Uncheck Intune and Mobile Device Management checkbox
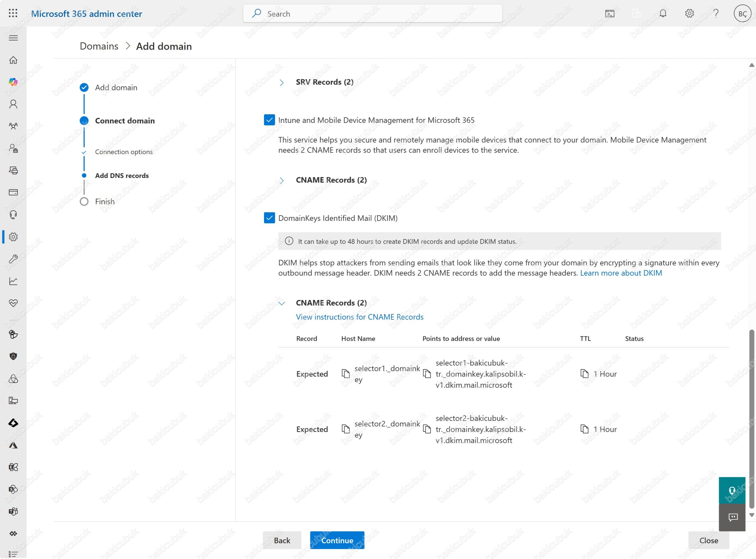 [x=269, y=120]
